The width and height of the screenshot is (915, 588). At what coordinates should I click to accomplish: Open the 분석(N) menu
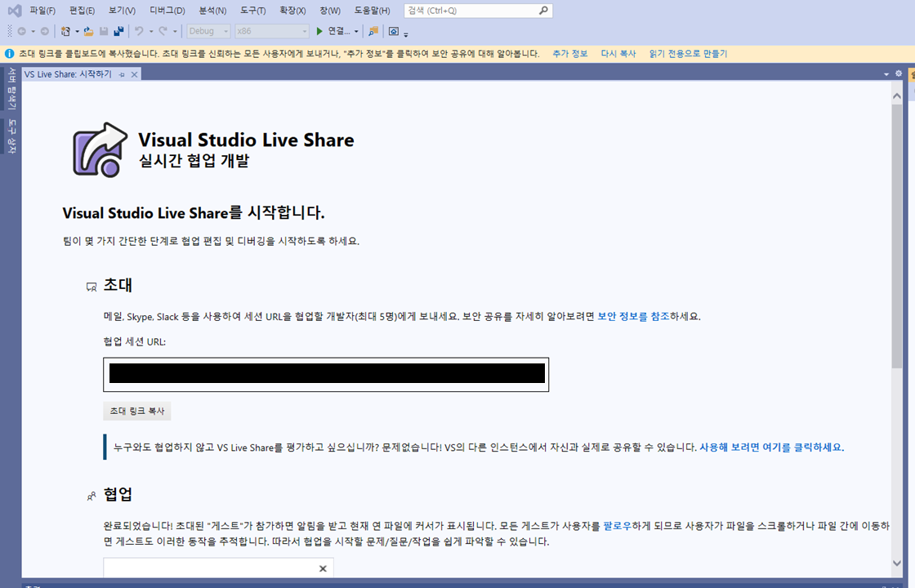click(212, 11)
